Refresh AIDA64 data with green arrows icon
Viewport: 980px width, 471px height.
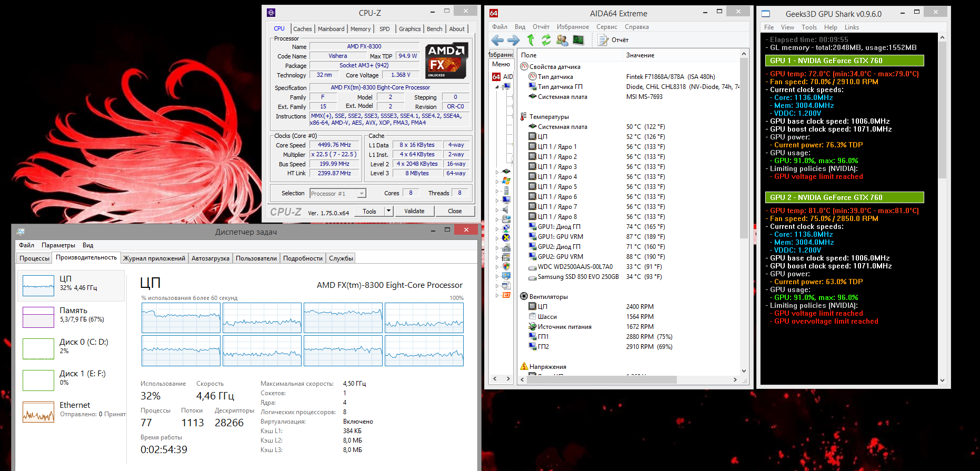[546, 40]
